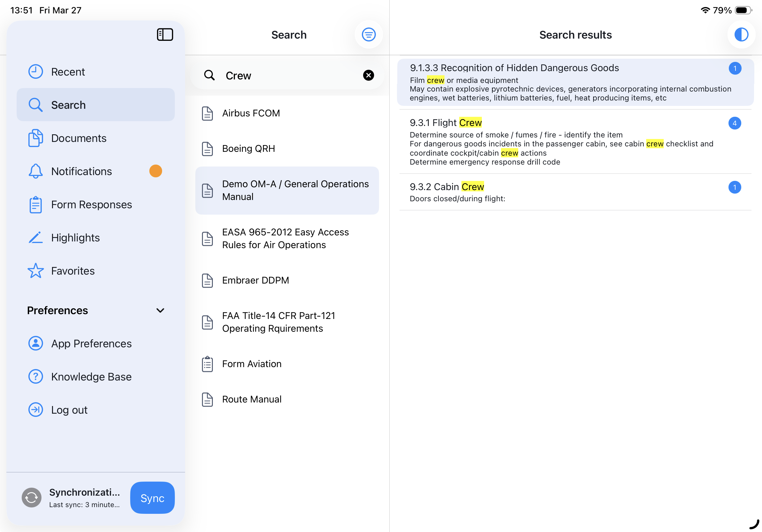
Task: Open Form Responses section
Action: coord(91,204)
